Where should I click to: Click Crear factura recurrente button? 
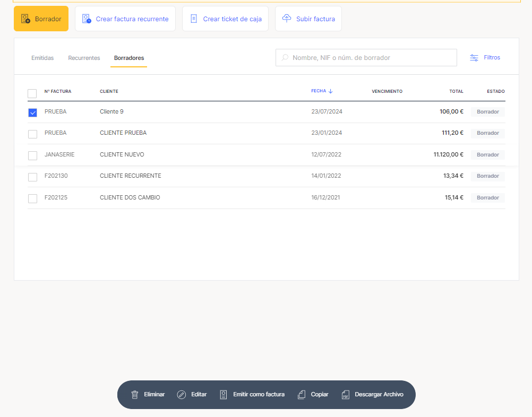(x=125, y=19)
